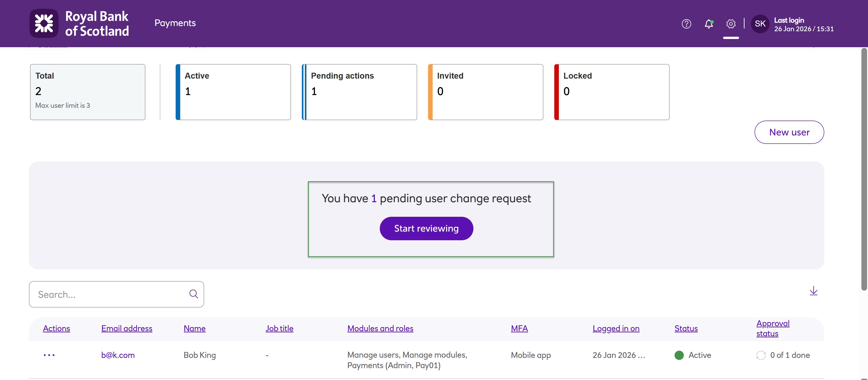Click the download users list icon
Viewport: 868px width, 380px height.
(x=813, y=291)
